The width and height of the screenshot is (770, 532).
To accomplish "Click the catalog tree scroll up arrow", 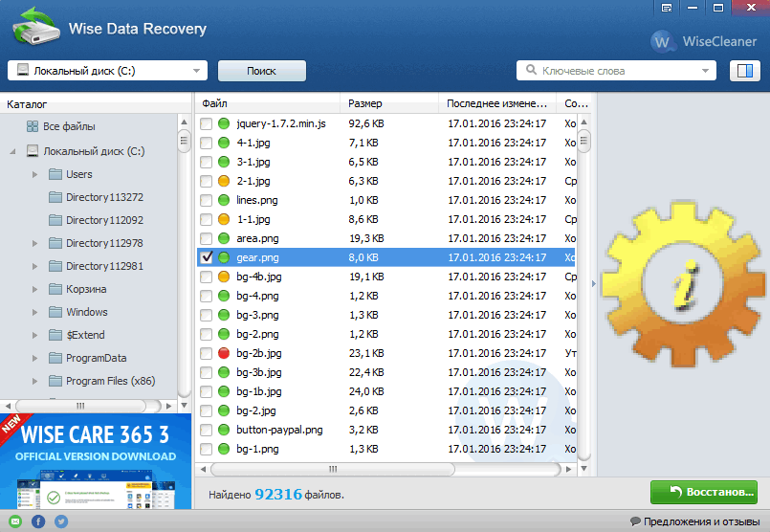I will pyautogui.click(x=185, y=122).
